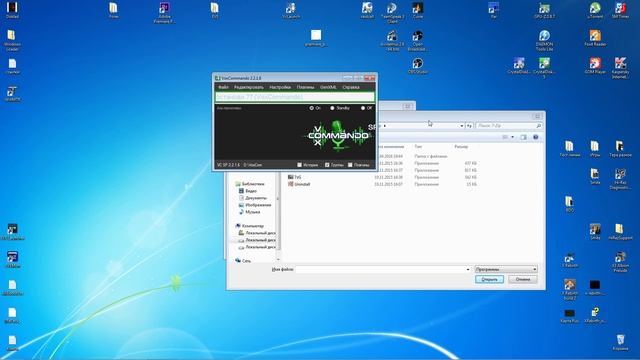Open the Far manager desktop shortcut
Viewport: 640px width, 360px height.
click(x=493, y=11)
